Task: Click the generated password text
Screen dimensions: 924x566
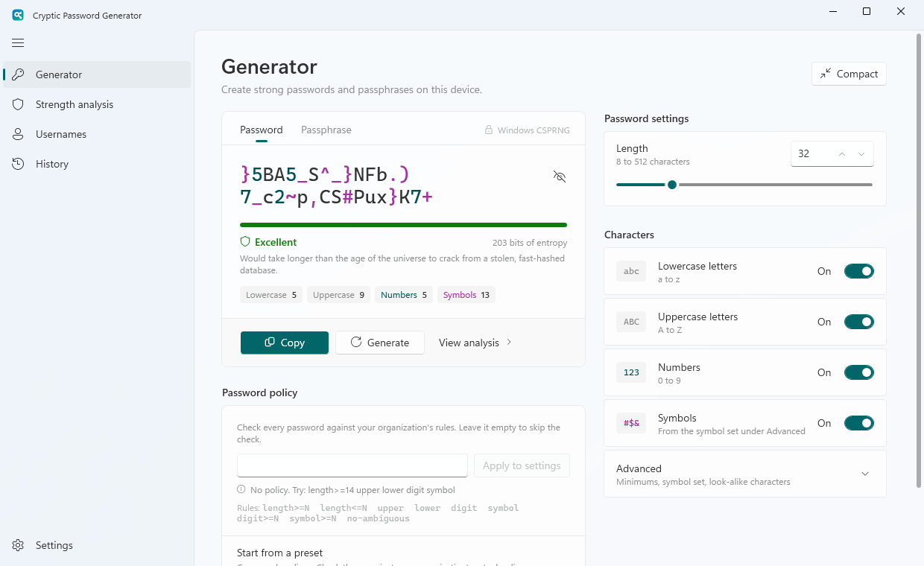Action: point(337,186)
